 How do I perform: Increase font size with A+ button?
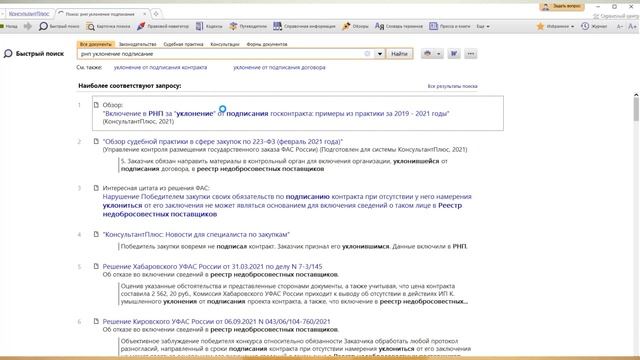click(x=632, y=27)
